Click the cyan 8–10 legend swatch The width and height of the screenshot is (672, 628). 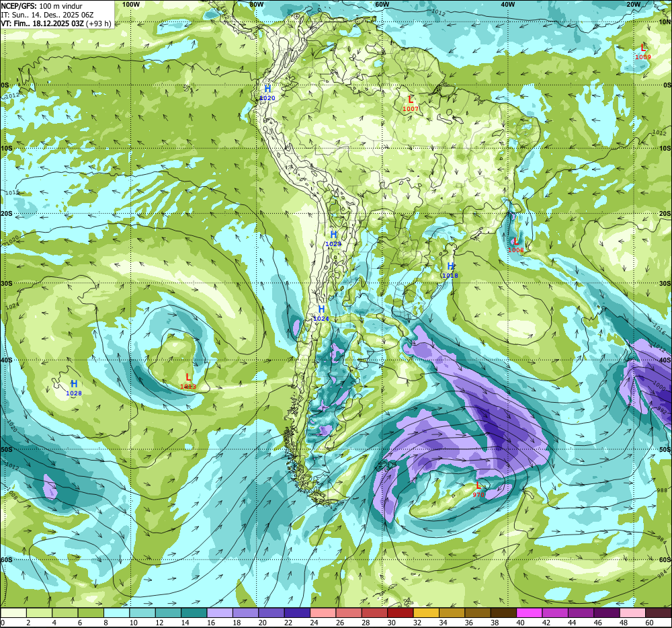[x=116, y=613]
